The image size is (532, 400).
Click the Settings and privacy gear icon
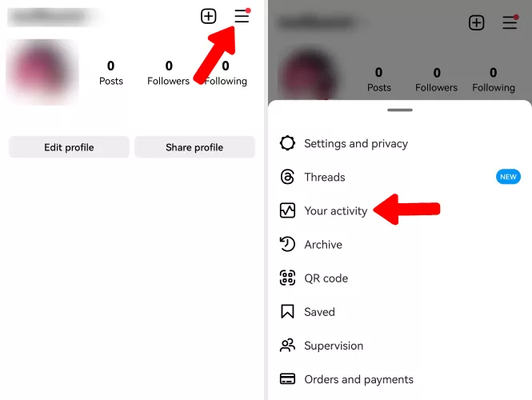coord(287,143)
